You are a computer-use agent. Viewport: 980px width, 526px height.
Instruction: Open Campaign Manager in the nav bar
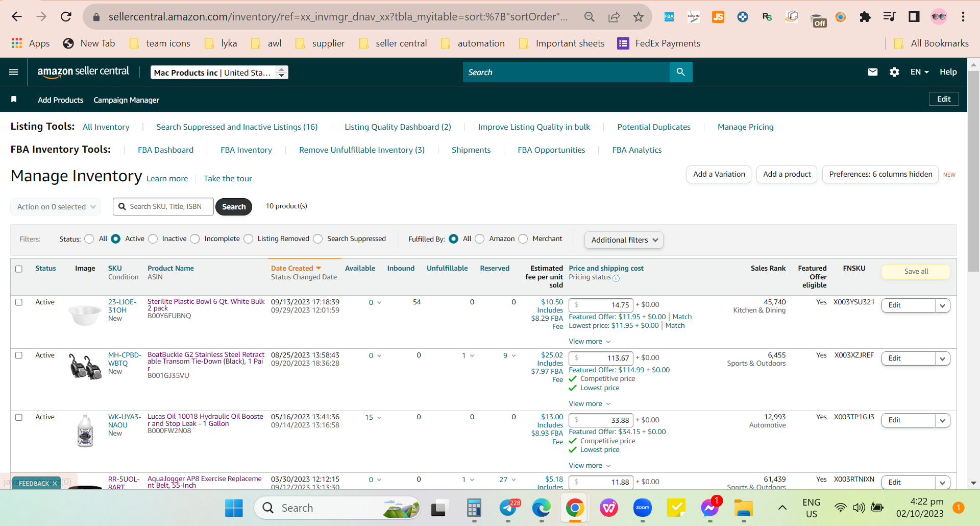tap(126, 100)
